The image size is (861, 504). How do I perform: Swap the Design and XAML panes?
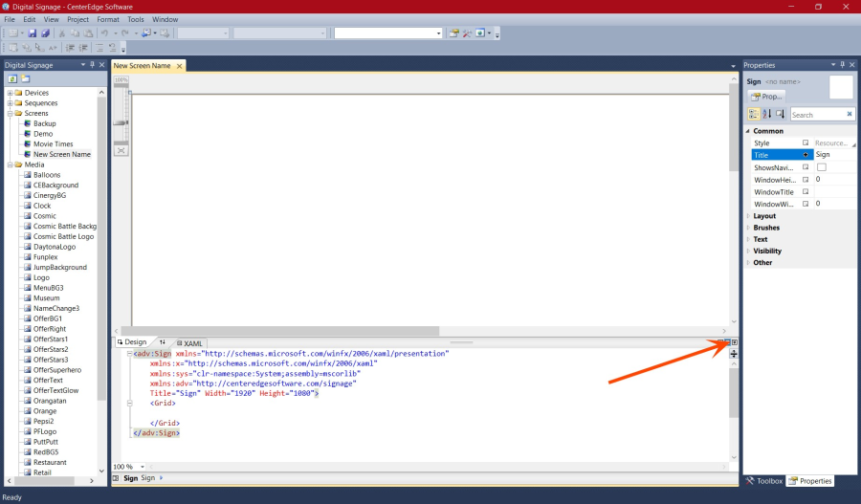click(162, 342)
